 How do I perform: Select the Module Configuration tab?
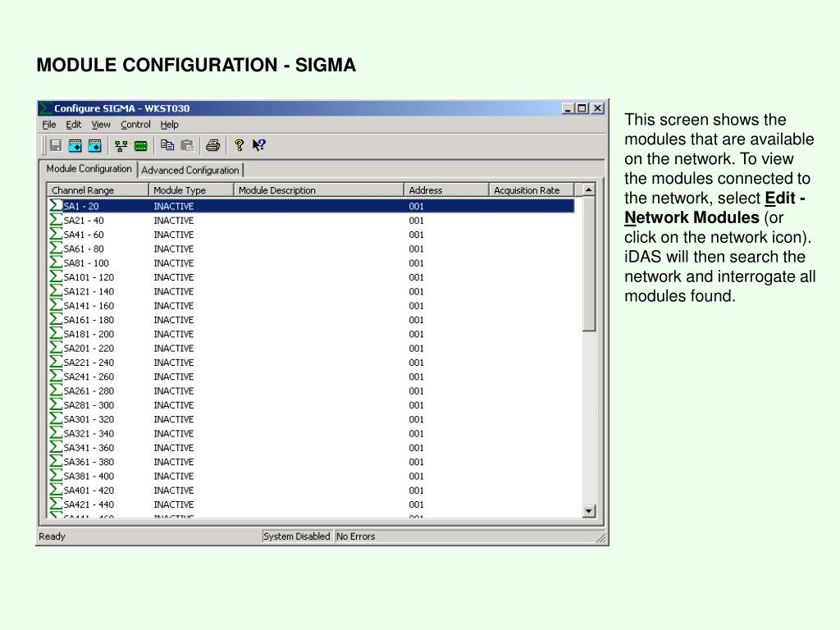[89, 169]
